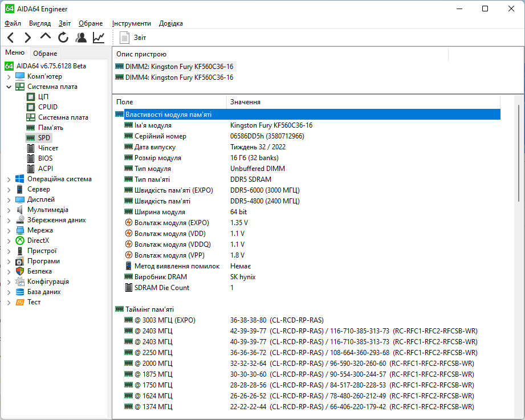Open Системна плата child item
525x420 pixels.
coord(63,117)
